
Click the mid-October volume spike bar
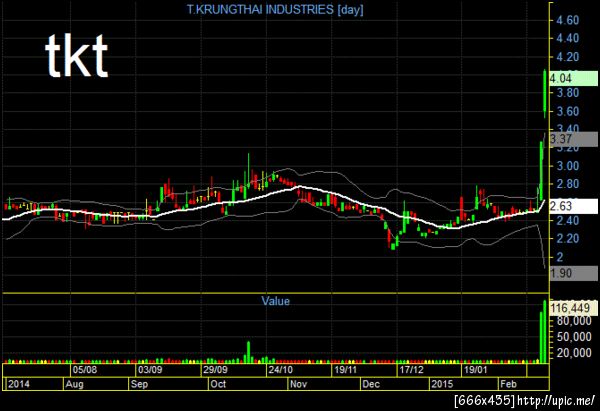point(248,352)
